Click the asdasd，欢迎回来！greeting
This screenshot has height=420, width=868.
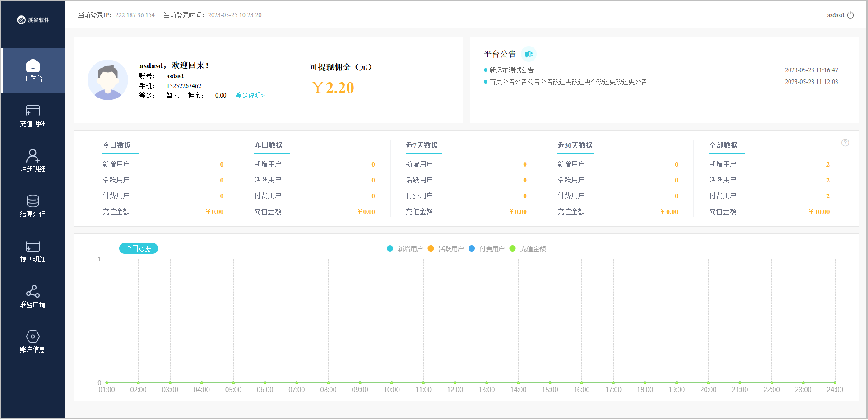174,65
